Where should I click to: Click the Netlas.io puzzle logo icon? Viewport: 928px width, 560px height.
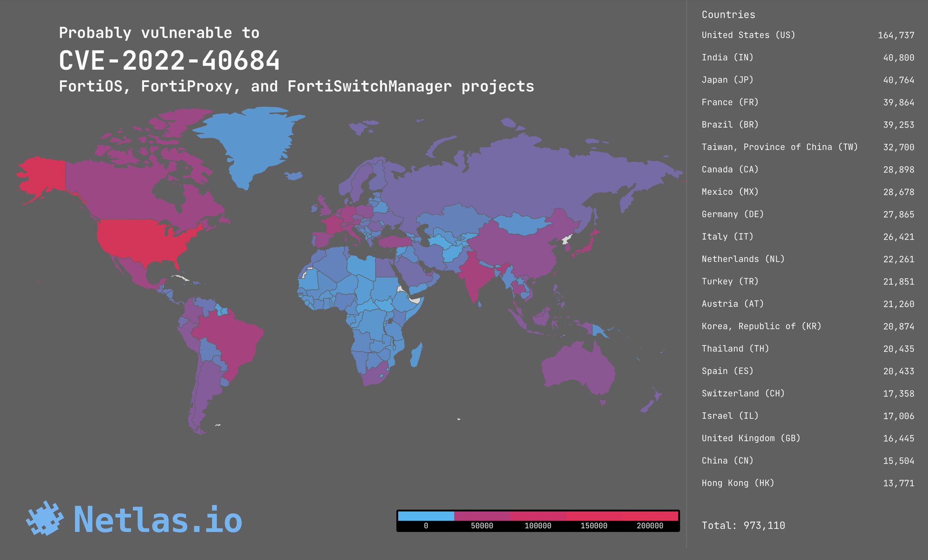click(44, 518)
